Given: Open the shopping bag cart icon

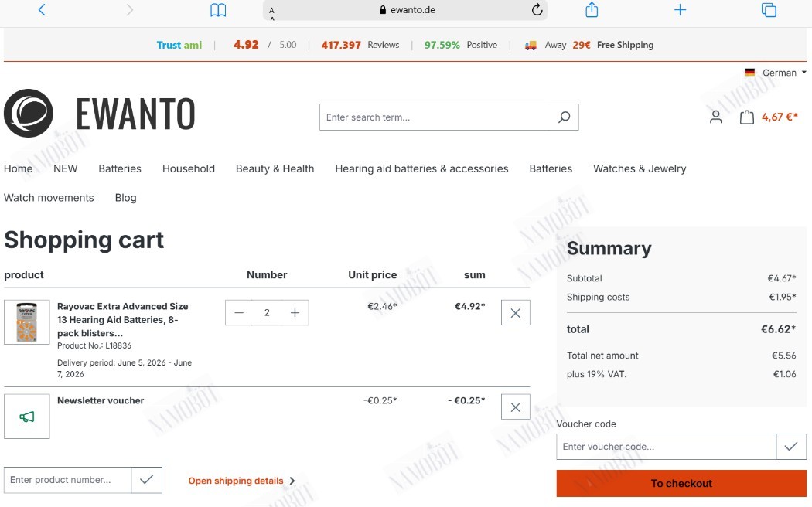Looking at the screenshot, I should tap(747, 117).
